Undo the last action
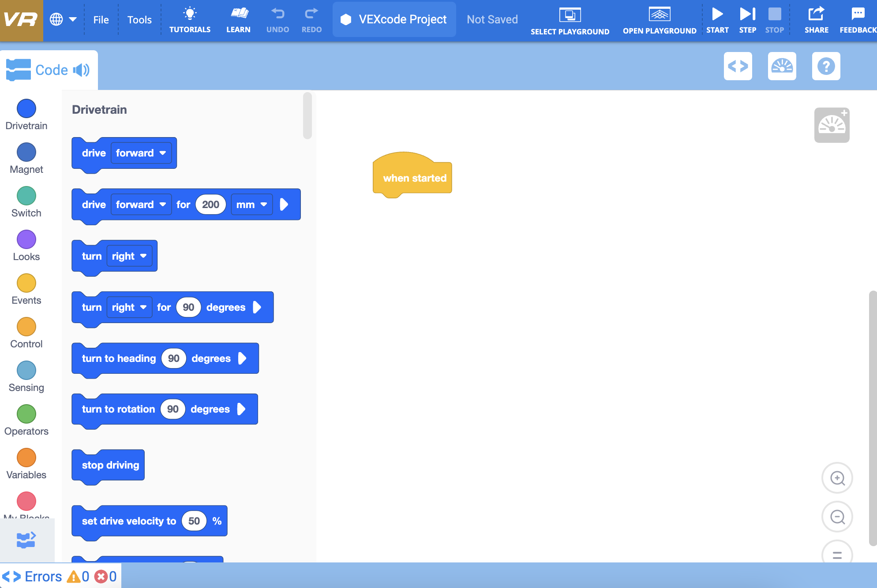Viewport: 877px width, 588px height. (x=277, y=19)
